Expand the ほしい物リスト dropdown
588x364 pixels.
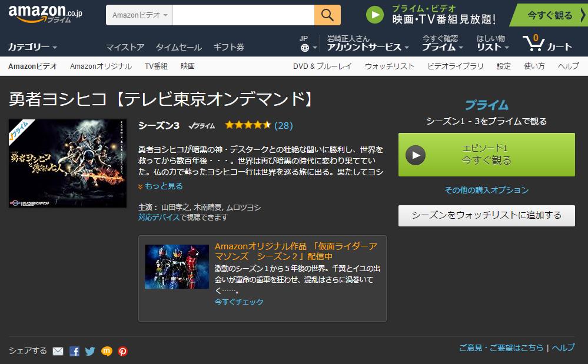(493, 43)
